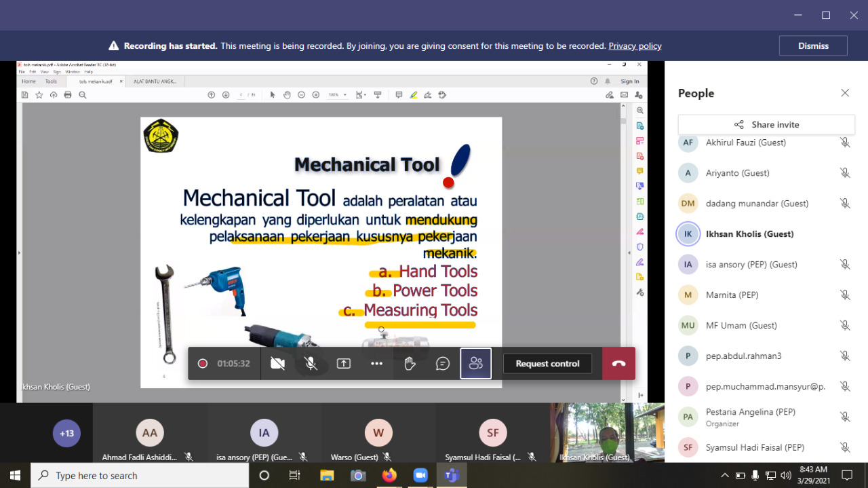
Task: Raise your hand in the meeting
Action: [410, 364]
